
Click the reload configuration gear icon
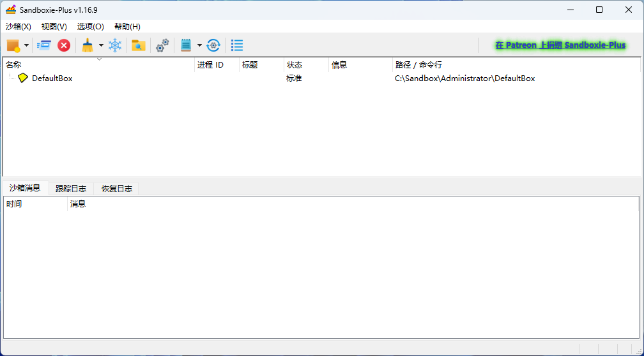tap(213, 45)
